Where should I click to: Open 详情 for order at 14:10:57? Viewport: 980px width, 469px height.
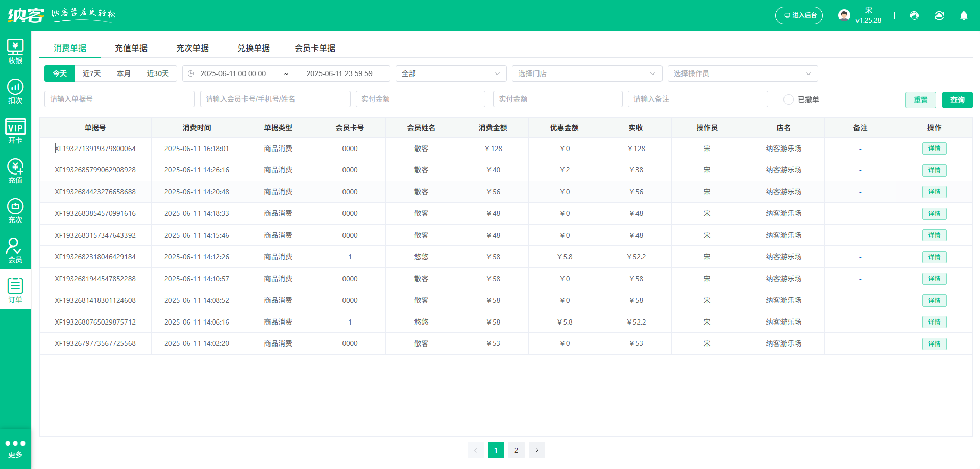(x=934, y=279)
